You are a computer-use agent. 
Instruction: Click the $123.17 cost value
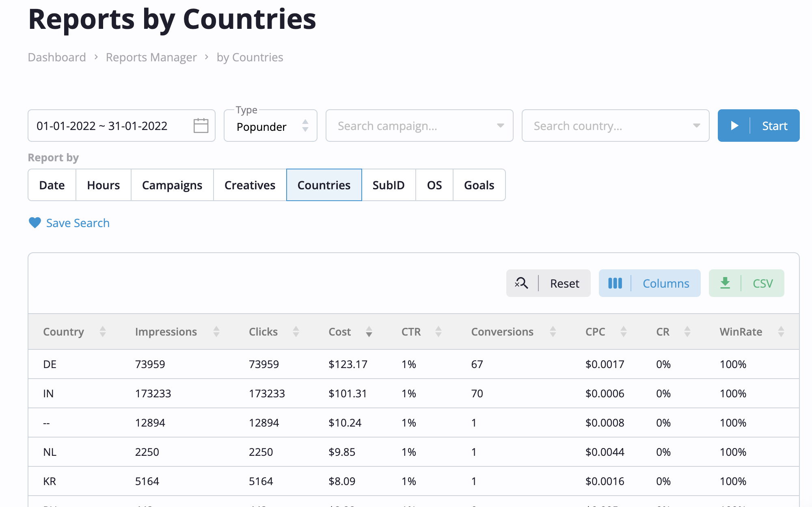[x=348, y=364]
